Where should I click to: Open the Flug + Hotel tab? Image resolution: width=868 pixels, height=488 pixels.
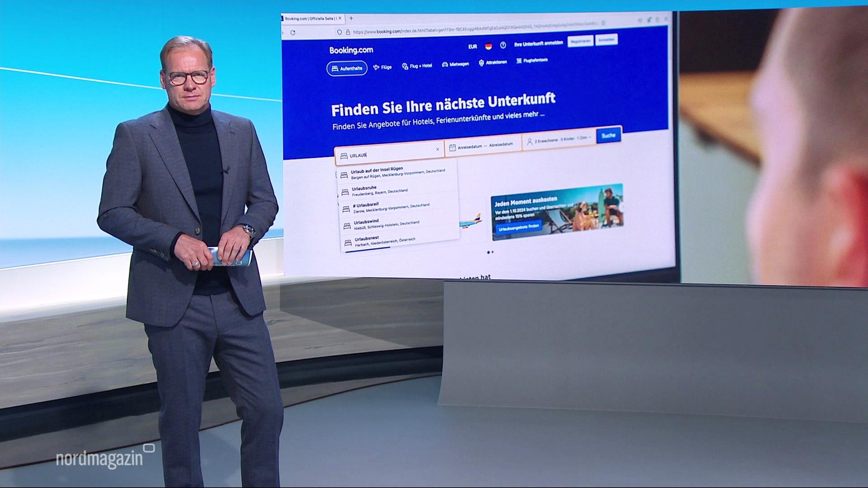[x=417, y=66]
